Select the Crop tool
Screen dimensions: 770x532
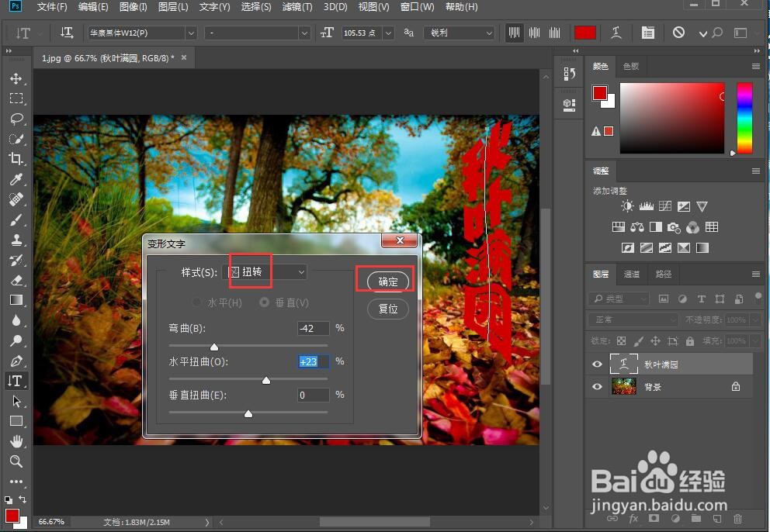point(16,158)
